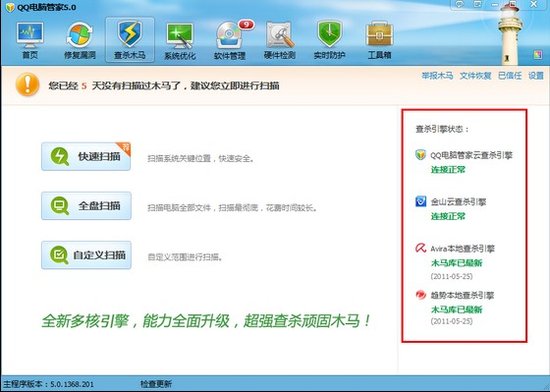Open the 系统优化 system optimization tab
The height and width of the screenshot is (392, 550).
click(180, 40)
